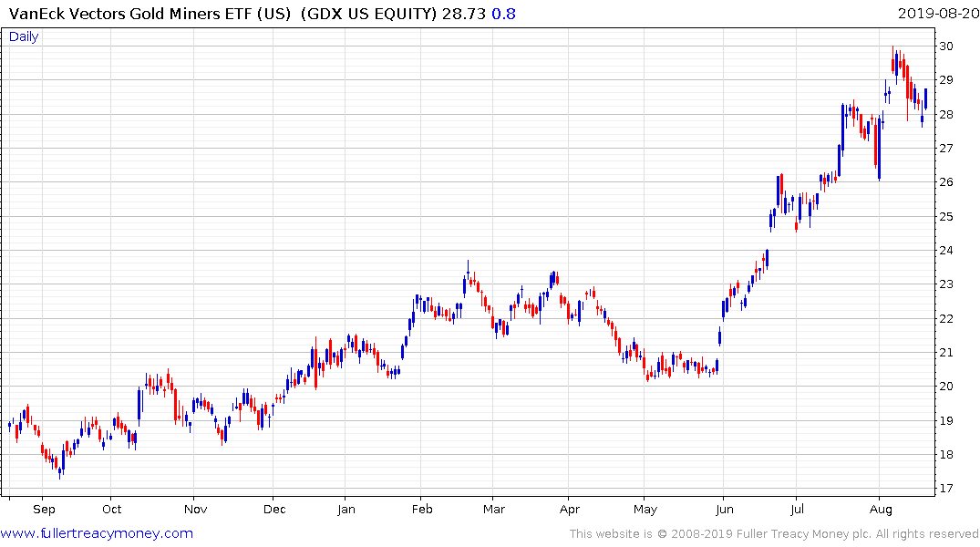Click the blue change value 0.8
The width and height of the screenshot is (980, 547).
click(504, 14)
